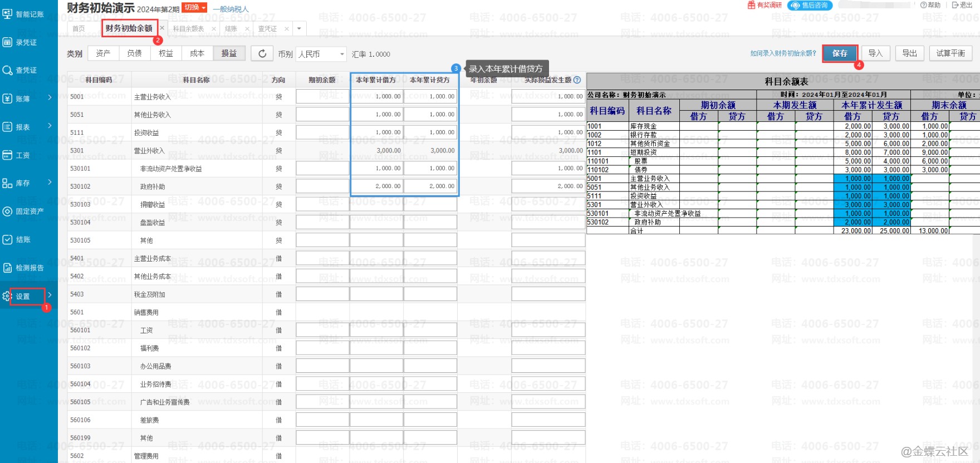The image size is (980, 463).
Task: Select the 成本 category toggle
Action: 197,53
